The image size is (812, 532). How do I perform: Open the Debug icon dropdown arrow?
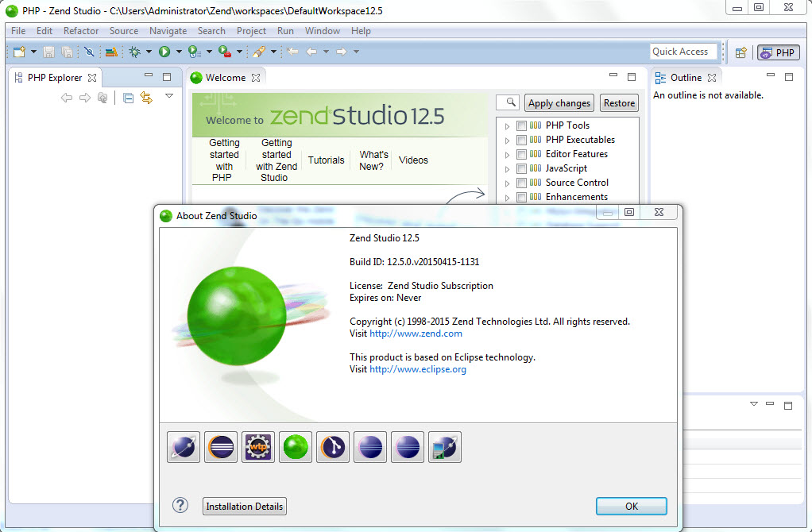pos(149,52)
